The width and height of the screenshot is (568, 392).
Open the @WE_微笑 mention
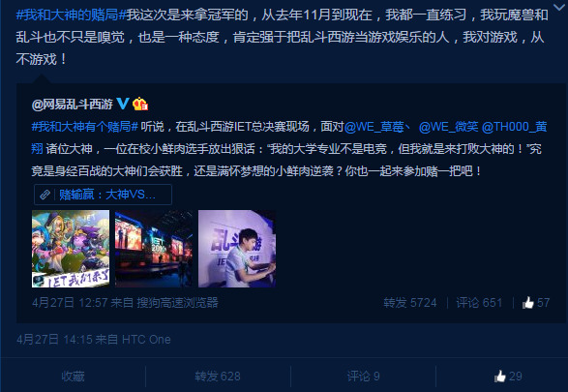[x=448, y=127]
